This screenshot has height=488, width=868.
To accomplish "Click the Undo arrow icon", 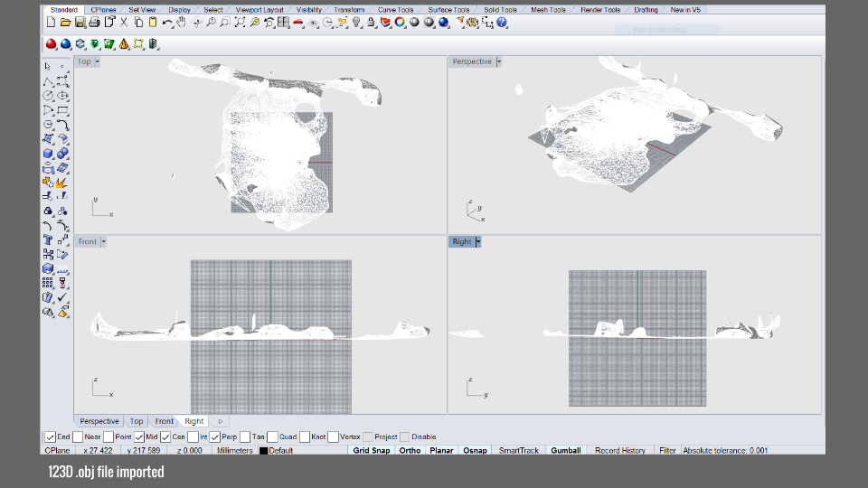I will coord(167,22).
